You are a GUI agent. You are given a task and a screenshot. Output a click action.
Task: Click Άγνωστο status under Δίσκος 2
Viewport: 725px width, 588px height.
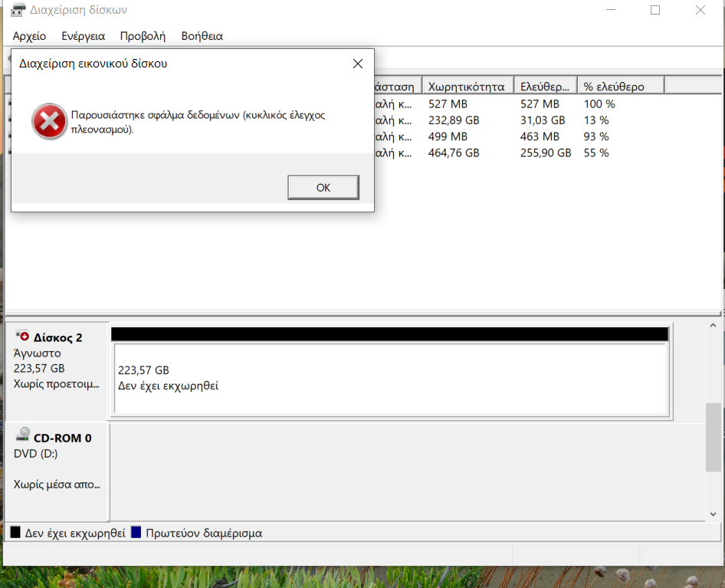point(37,353)
